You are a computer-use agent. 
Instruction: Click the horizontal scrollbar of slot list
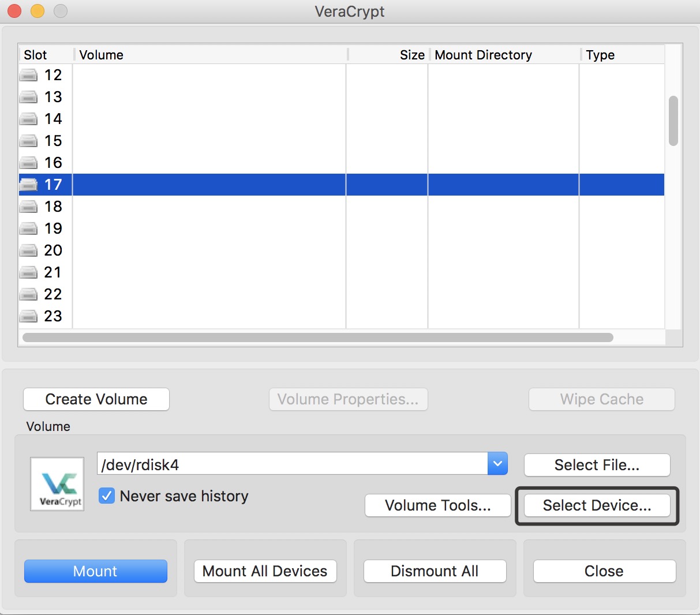[318, 337]
